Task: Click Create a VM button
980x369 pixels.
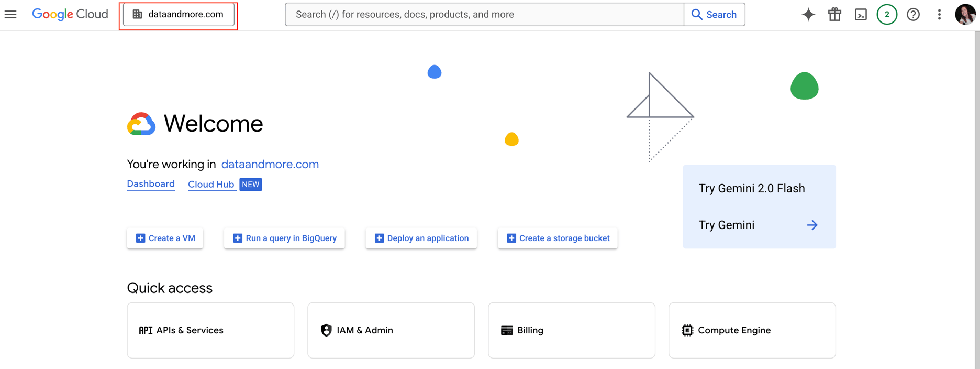Action: click(165, 238)
